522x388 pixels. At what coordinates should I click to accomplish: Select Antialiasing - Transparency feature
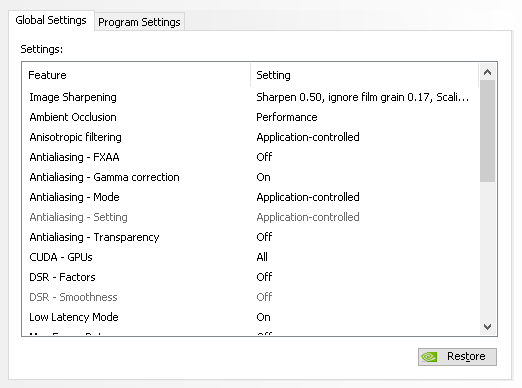(94, 237)
